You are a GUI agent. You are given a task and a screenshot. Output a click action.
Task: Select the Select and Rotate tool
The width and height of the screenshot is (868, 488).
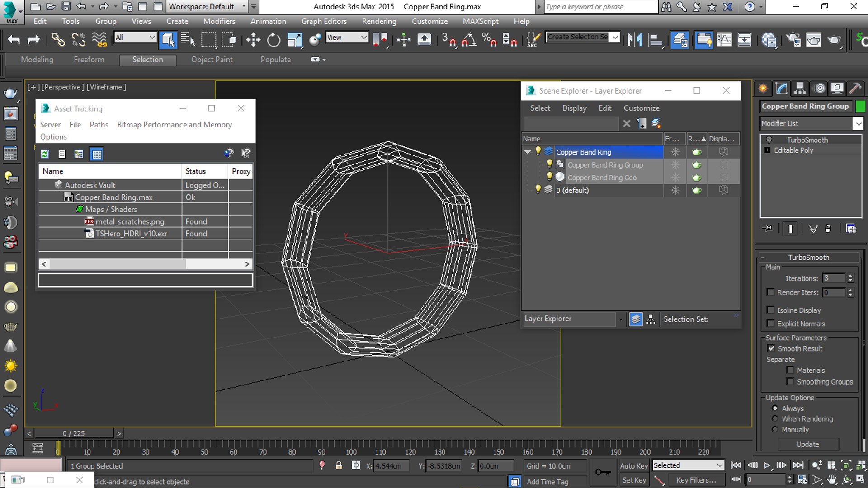tap(274, 40)
